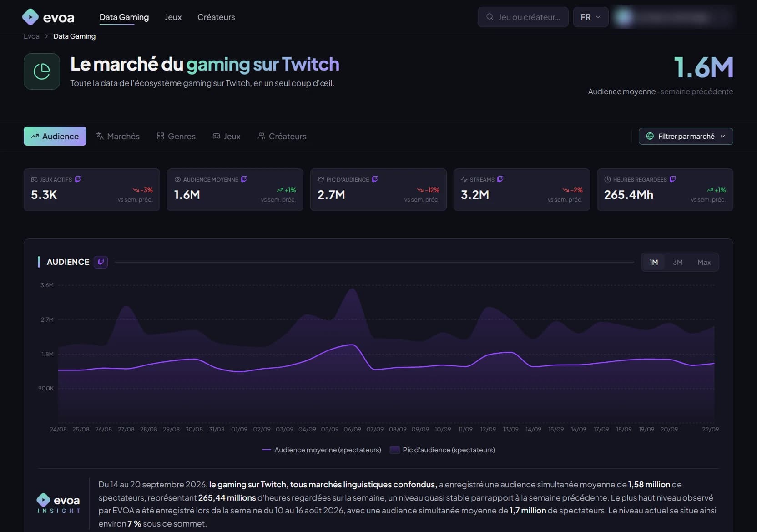Click the clock icon on Heures Regardées card
The width and height of the screenshot is (757, 532).
[x=607, y=180]
